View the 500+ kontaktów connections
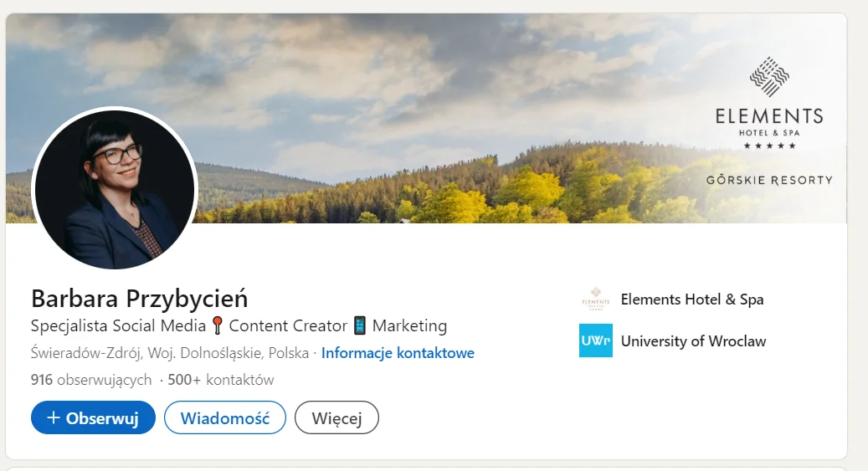Screen dimensions: 868x471 click(x=221, y=380)
